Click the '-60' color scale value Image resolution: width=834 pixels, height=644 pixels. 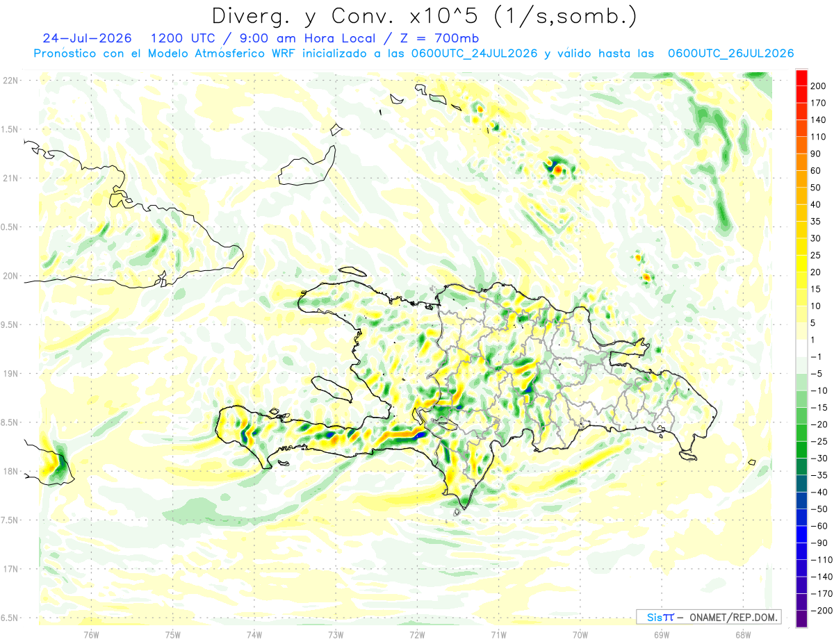click(x=819, y=527)
